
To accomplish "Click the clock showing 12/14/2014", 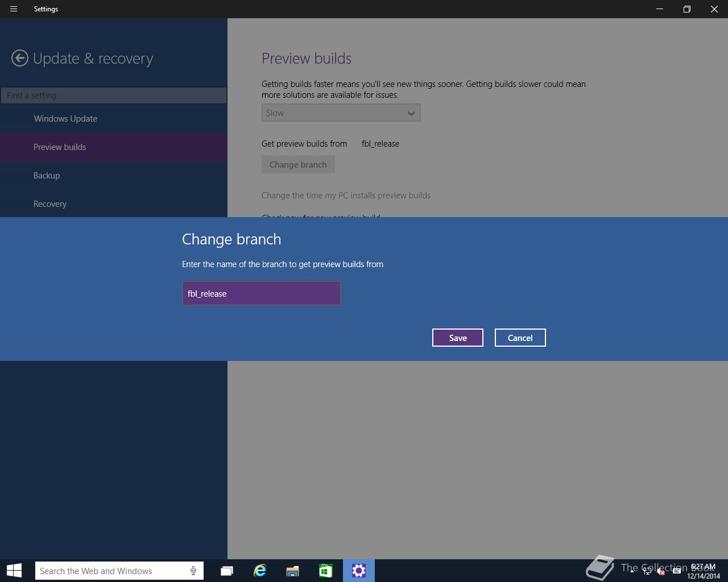I will point(703,571).
